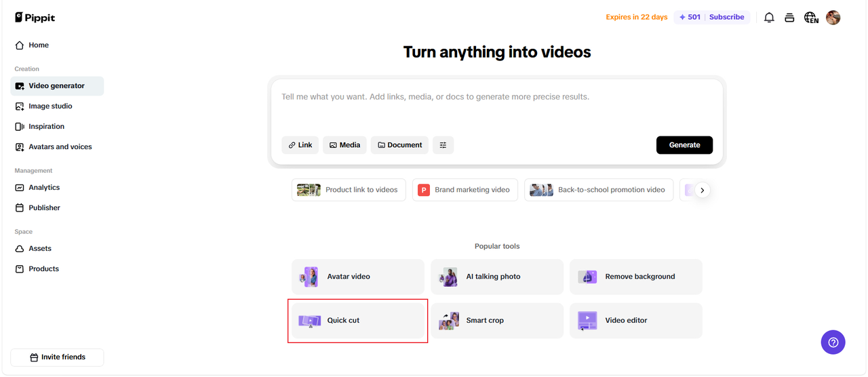
Task: Go to Analytics in the Management section
Action: pyautogui.click(x=44, y=188)
